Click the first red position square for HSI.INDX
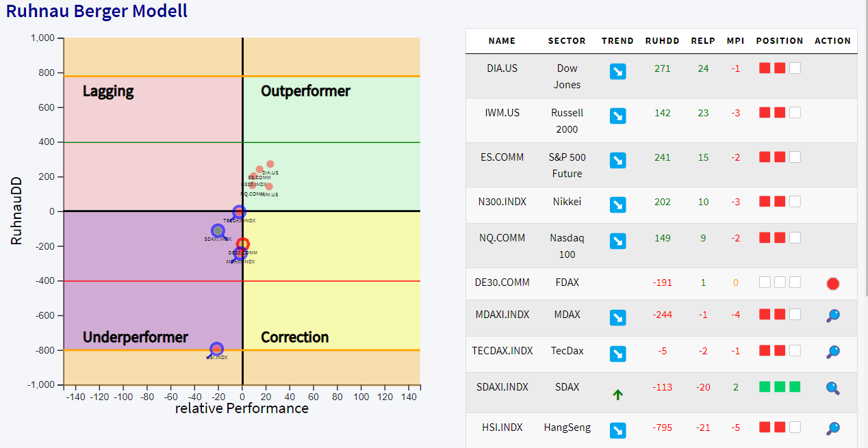Image resolution: width=868 pixels, height=448 pixels. click(765, 427)
